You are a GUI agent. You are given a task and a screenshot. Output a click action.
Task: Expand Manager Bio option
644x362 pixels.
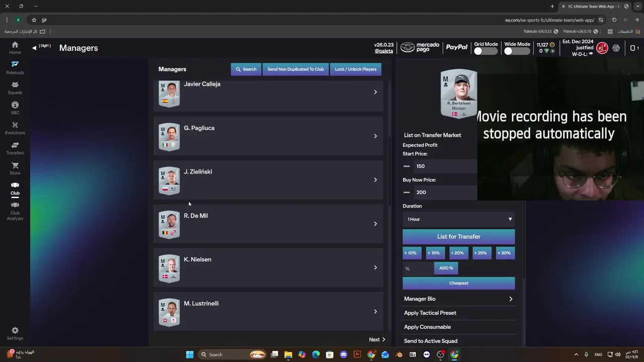[459, 299]
